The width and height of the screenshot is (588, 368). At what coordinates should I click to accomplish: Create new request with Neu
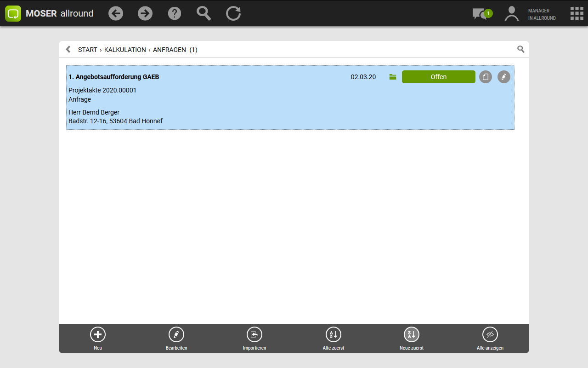click(x=98, y=339)
